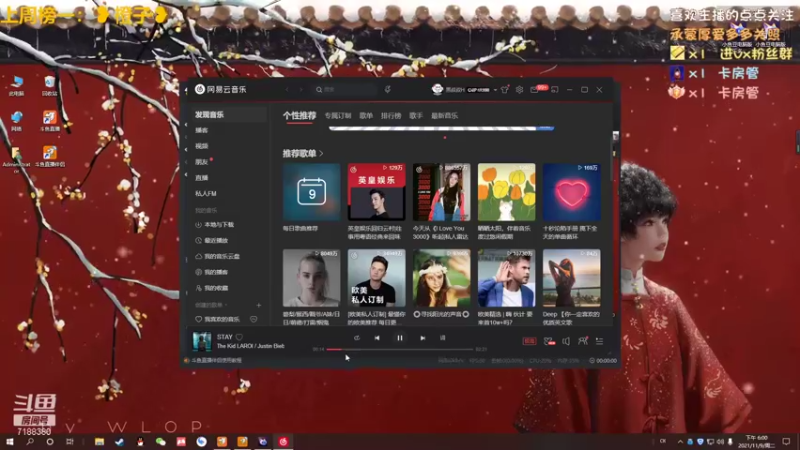Pause the currently playing song STAY

click(x=399, y=338)
